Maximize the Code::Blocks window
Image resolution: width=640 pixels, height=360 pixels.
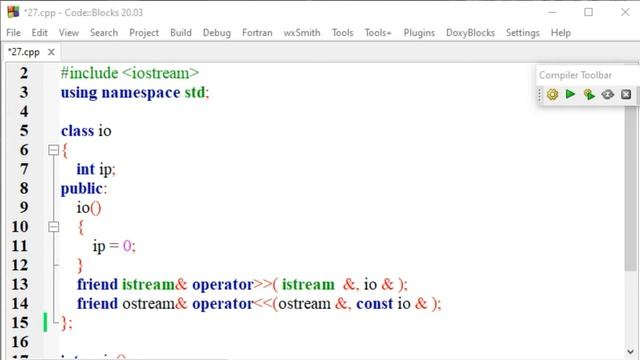pyautogui.click(x=588, y=12)
